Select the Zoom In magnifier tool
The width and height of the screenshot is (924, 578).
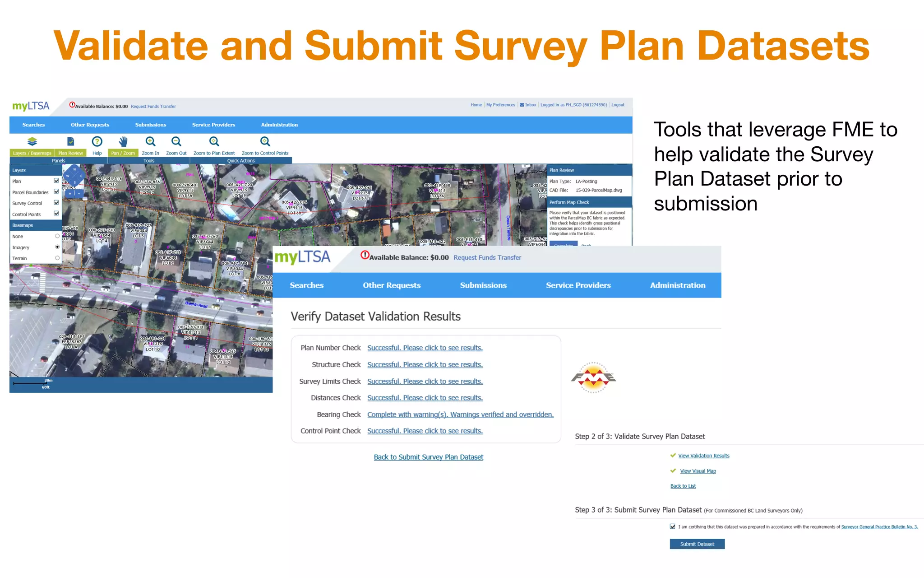[150, 142]
